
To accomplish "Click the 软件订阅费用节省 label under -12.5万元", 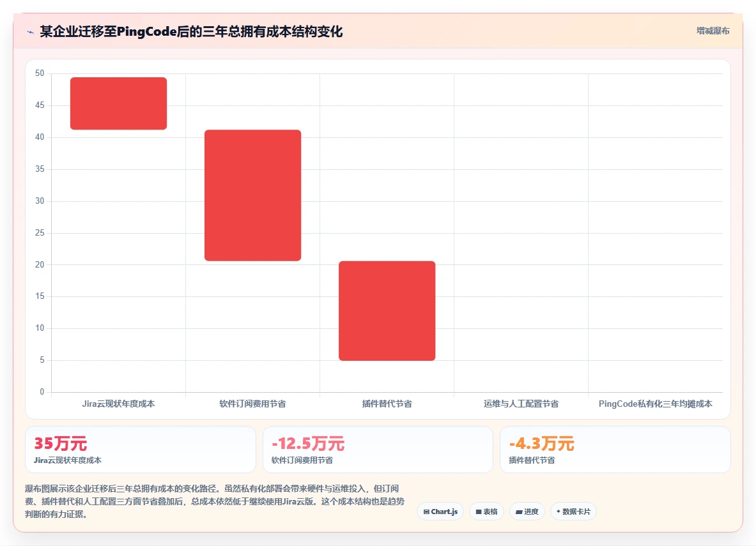I will 302,460.
